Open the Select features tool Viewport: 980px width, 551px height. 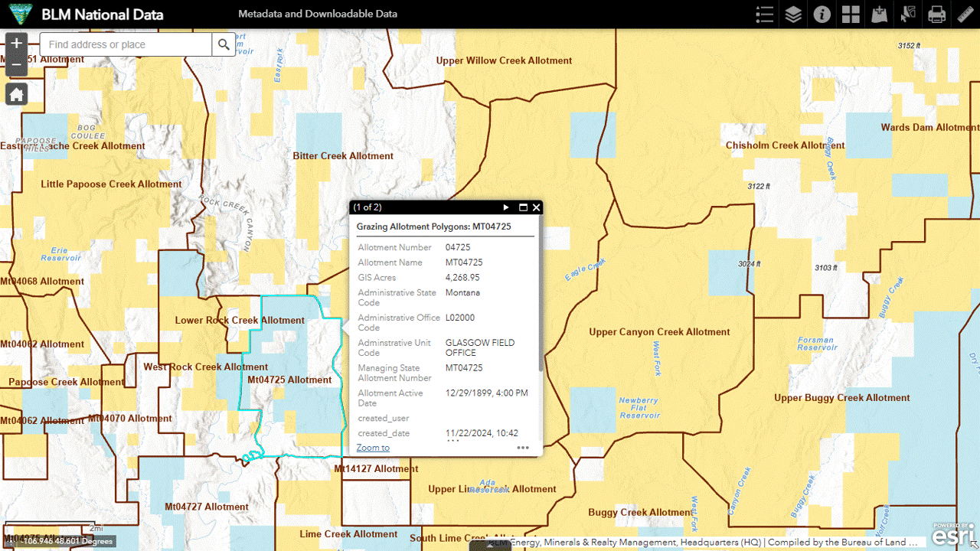(908, 15)
